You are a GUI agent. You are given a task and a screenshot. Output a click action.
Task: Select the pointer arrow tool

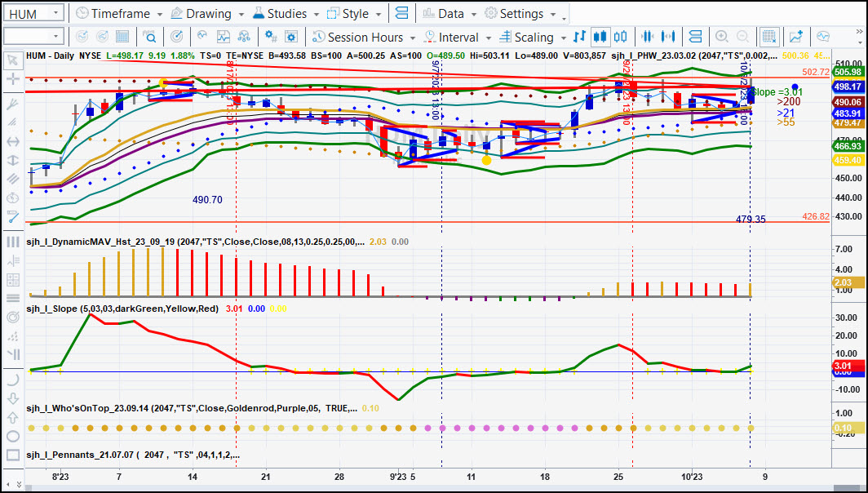(13, 60)
